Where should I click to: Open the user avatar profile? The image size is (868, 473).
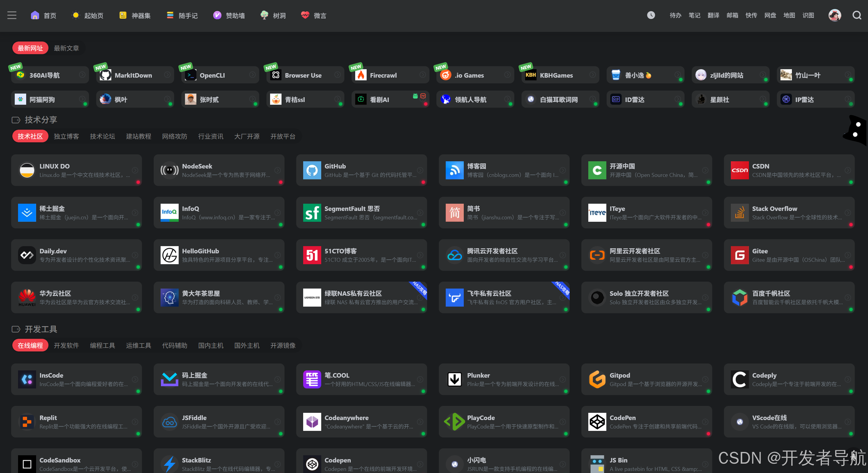click(835, 16)
